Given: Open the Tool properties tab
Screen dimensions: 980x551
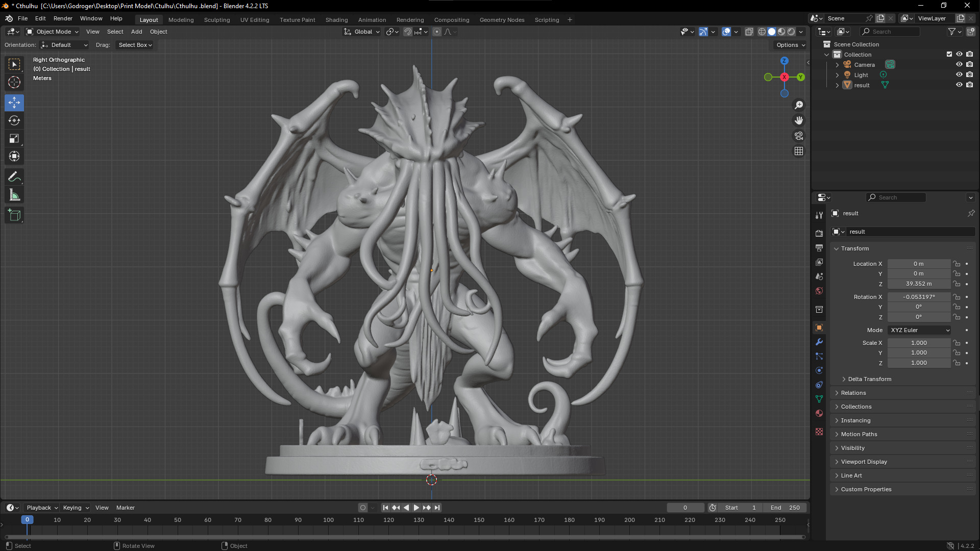Looking at the screenshot, I should (819, 215).
